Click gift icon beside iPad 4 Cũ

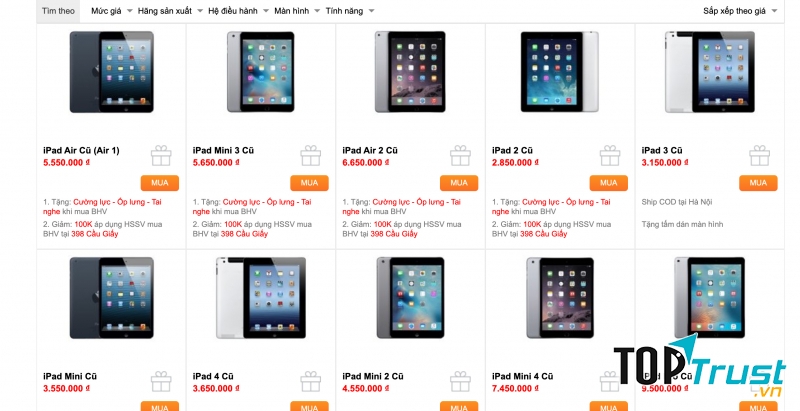coord(311,381)
